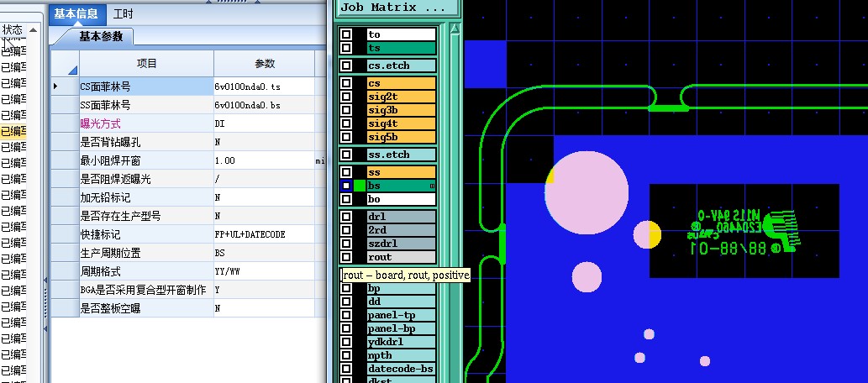
Task: Toggle the checkbox for layer panel-bp
Action: (346, 328)
